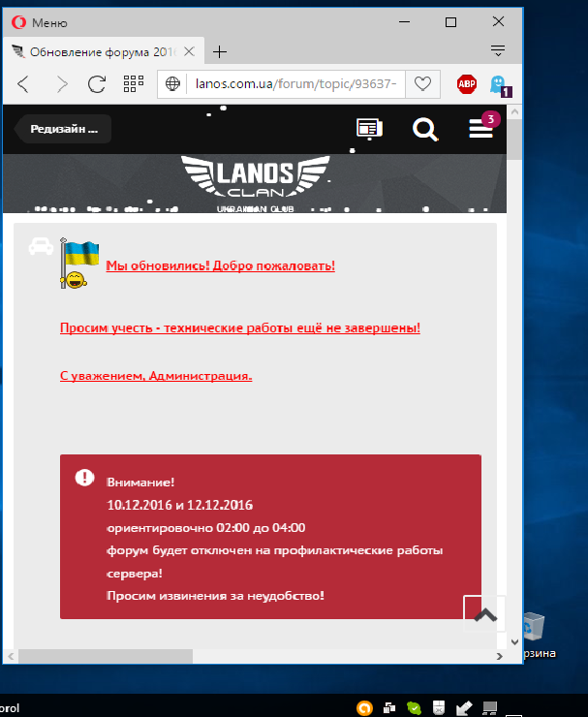The width and height of the screenshot is (588, 717).
Task: Click the Просим учесть технические работы link
Action: pos(239,328)
